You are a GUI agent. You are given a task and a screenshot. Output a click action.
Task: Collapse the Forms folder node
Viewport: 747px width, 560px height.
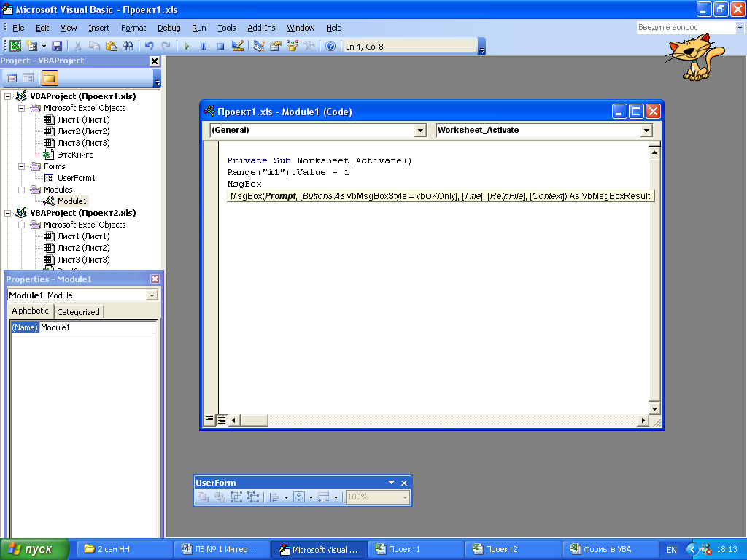(21, 166)
